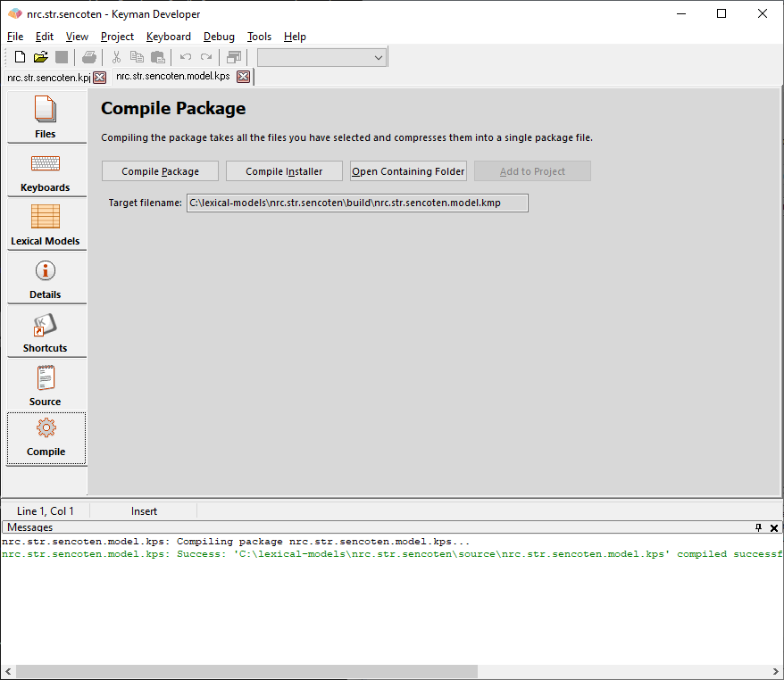784x680 pixels.
Task: Click the Open file folder icon
Action: pyautogui.click(x=41, y=57)
